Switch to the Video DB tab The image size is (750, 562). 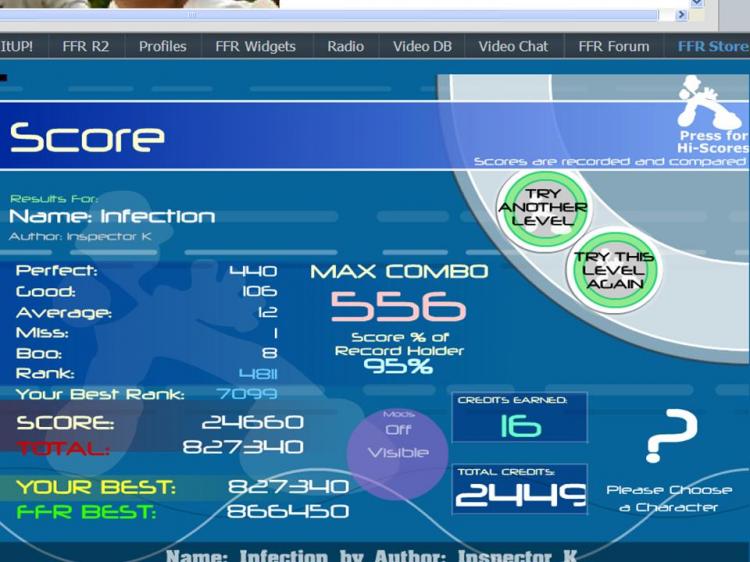422,46
